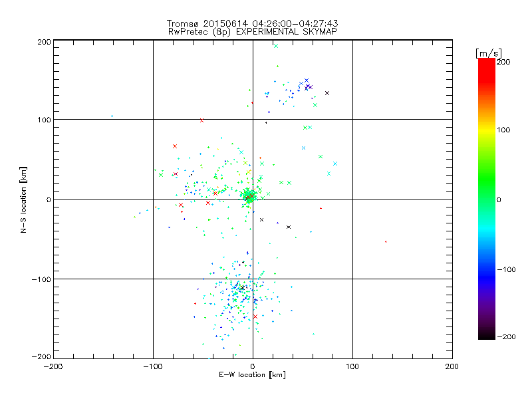The width and height of the screenshot is (532, 399).
Task: Click the colorbar tick label "-100"
Action: click(x=506, y=269)
